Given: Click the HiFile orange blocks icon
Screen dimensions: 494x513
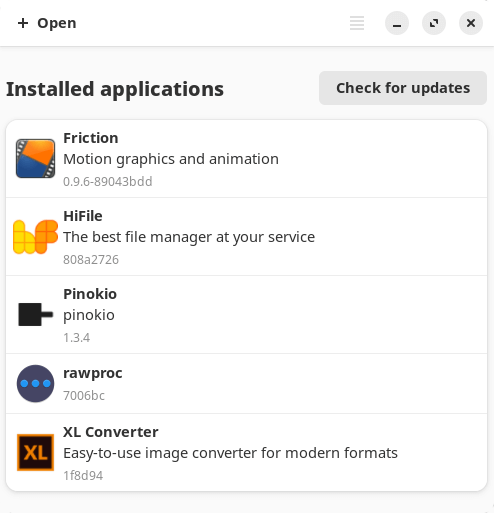Looking at the screenshot, I should click(35, 237).
